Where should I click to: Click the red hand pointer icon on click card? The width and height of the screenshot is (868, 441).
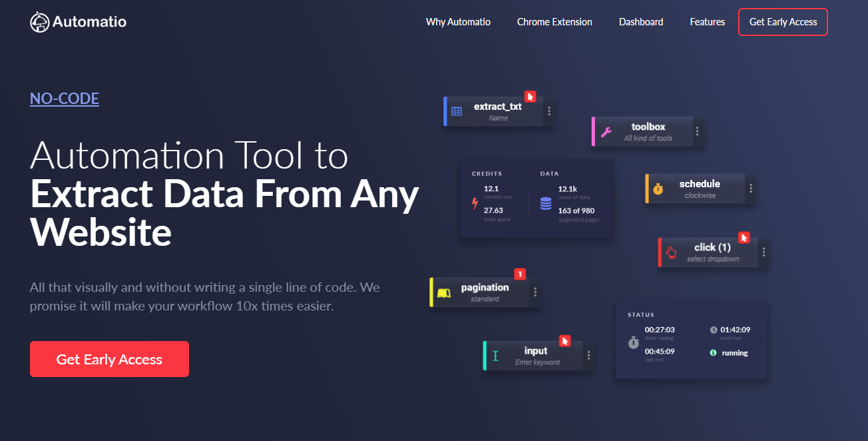point(671,252)
